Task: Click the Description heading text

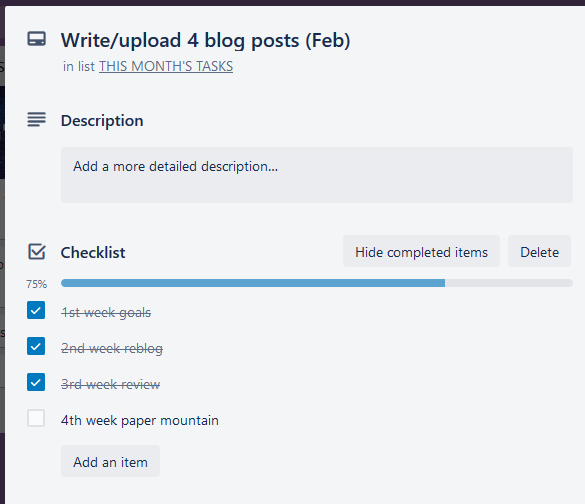Action: coord(102,121)
